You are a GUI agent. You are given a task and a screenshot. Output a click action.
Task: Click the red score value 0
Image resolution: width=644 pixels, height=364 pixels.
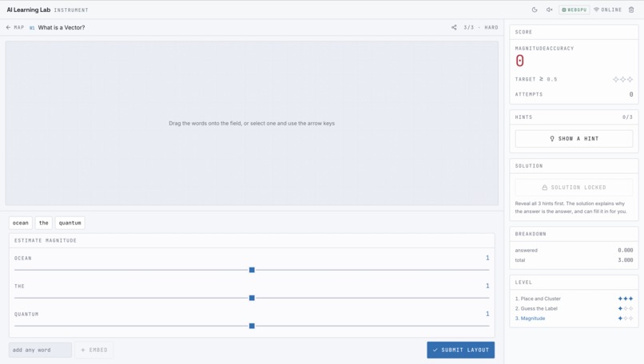(x=520, y=61)
